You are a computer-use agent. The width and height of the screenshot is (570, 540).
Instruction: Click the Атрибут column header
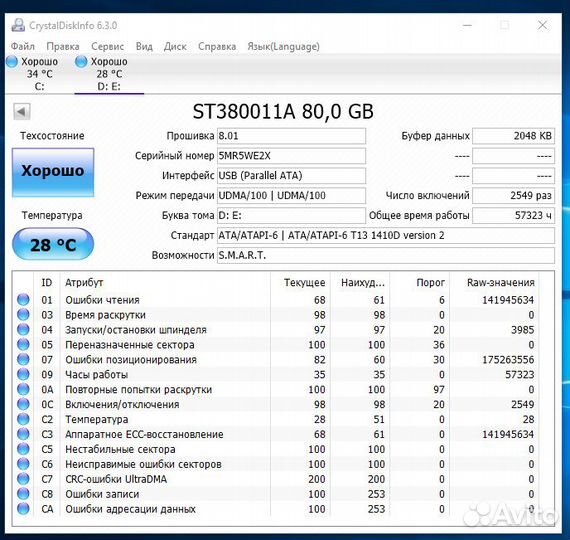(165, 283)
